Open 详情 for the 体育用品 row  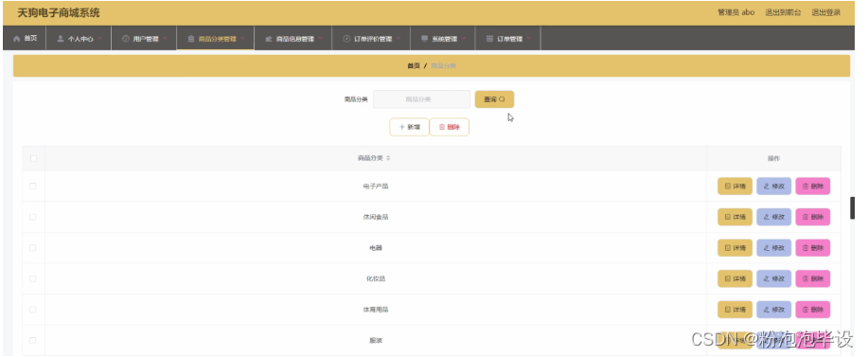[x=735, y=310]
